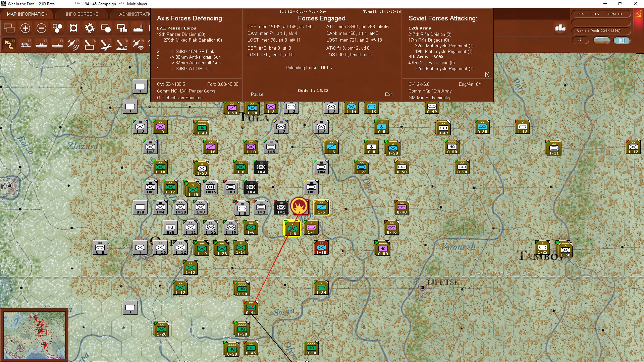Toggle the battle sites marker icon
Viewport: 644px width, 362px height.
pyautogui.click(x=73, y=28)
